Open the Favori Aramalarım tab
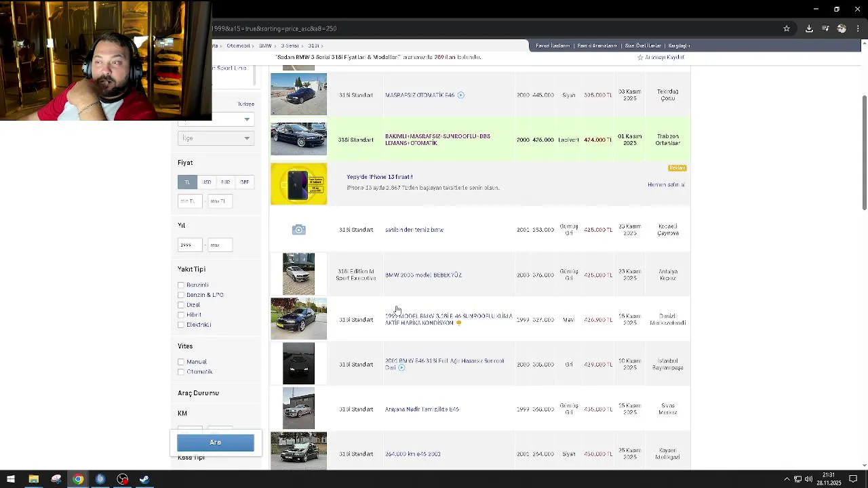The width and height of the screenshot is (868, 488). pos(597,45)
